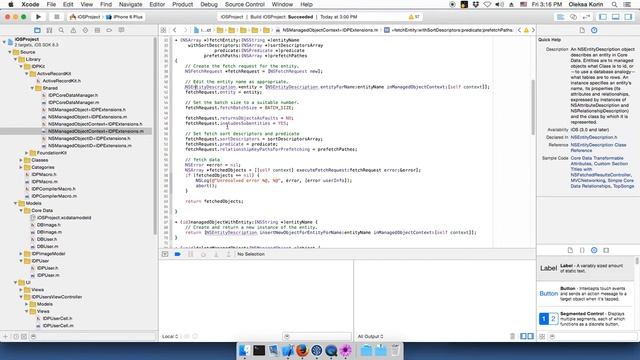Show the Issue navigator warning icon
This screenshot has width=640, height=360.
73,30
